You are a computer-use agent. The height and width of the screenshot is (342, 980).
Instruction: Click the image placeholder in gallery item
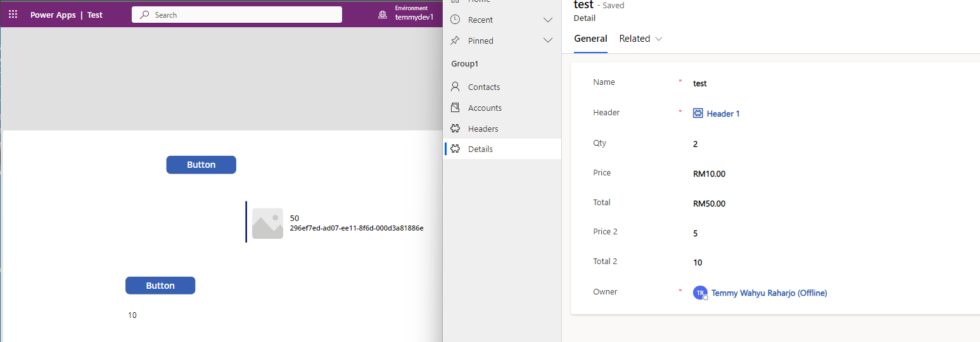tap(267, 224)
